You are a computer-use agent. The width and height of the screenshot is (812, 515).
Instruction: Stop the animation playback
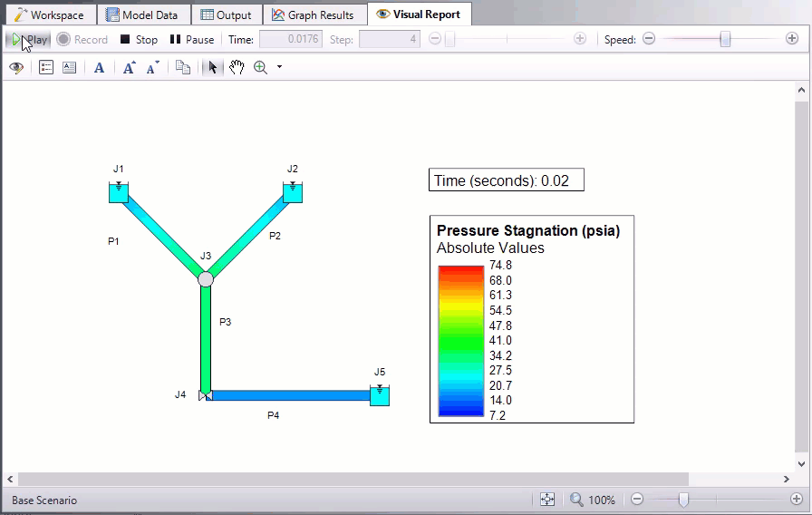[x=139, y=39]
